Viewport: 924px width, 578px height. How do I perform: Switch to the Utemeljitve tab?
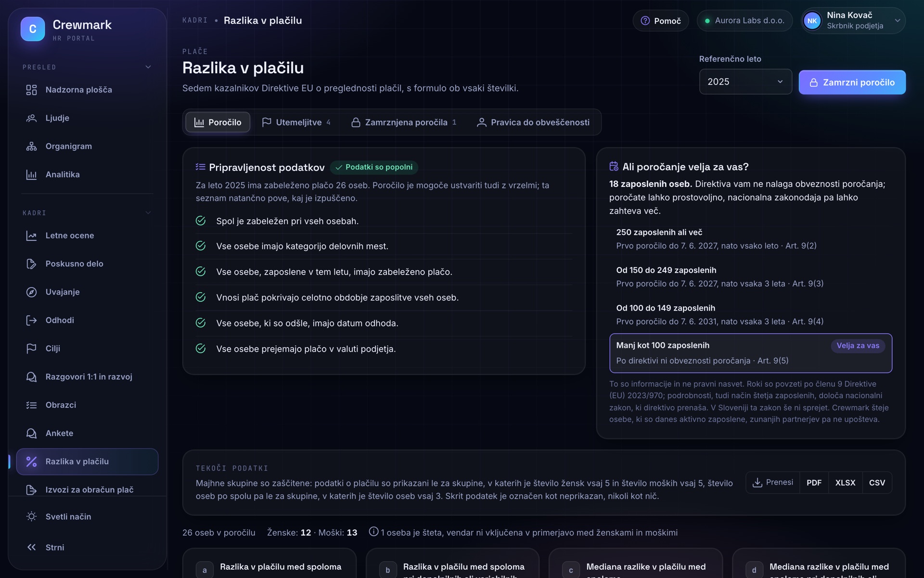pyautogui.click(x=296, y=122)
